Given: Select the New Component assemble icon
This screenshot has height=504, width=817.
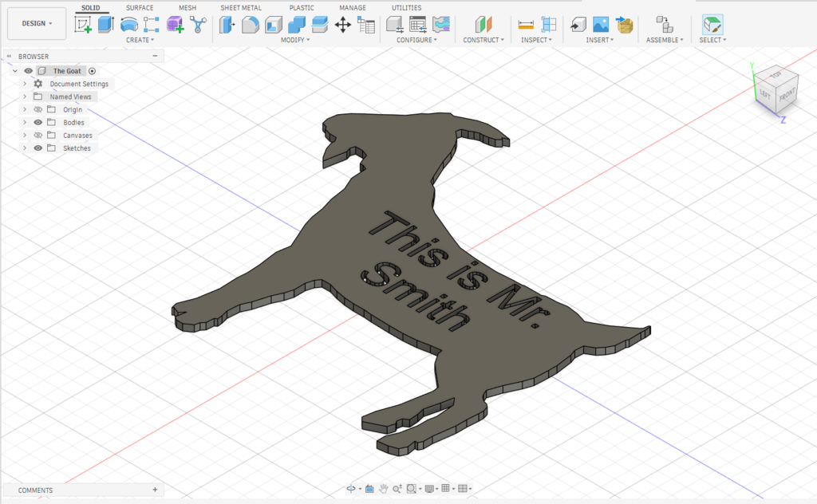Looking at the screenshot, I should (665, 25).
